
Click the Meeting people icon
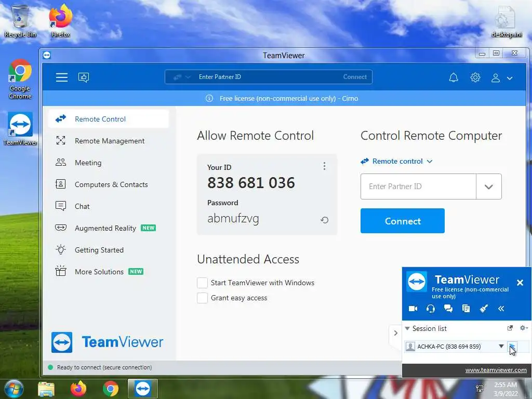[x=61, y=162]
